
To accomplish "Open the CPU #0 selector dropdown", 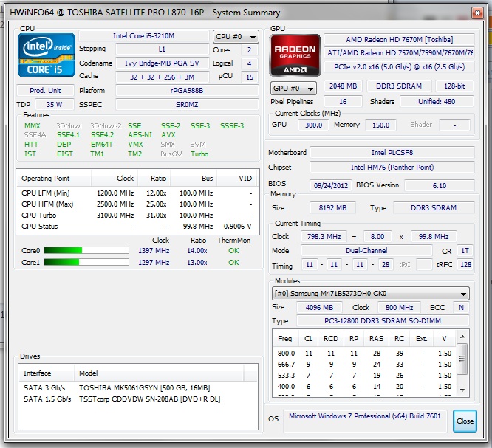I will 236,37.
